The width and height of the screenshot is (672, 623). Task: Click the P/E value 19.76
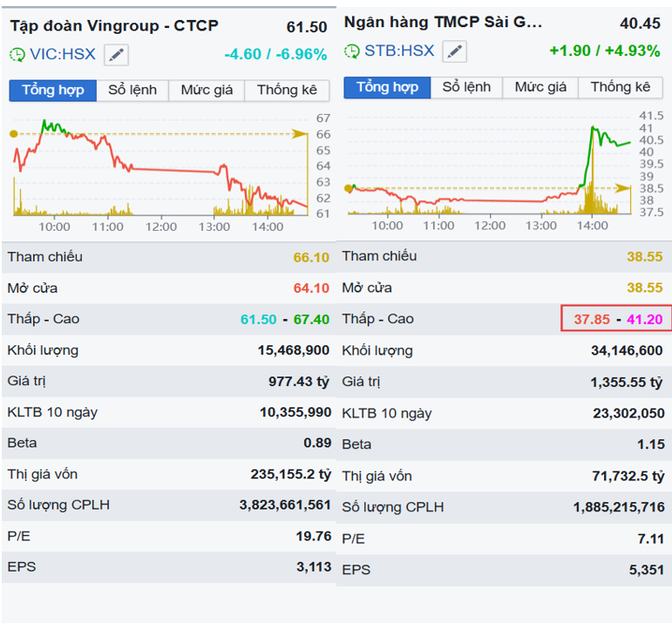click(314, 537)
